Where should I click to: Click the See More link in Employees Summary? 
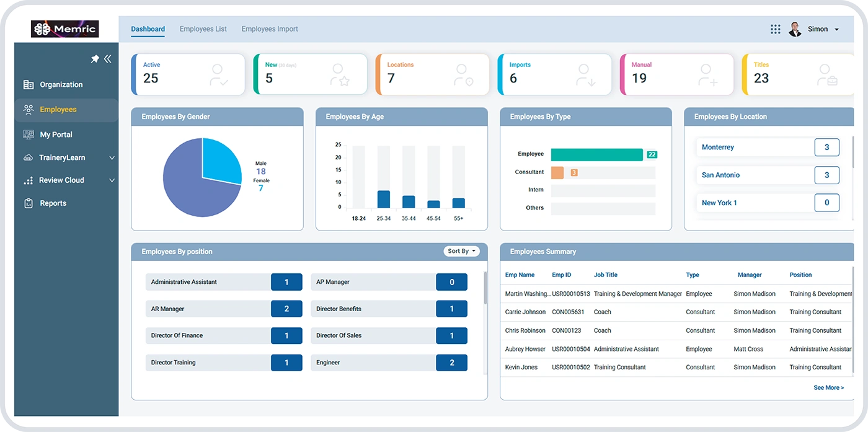tap(829, 387)
